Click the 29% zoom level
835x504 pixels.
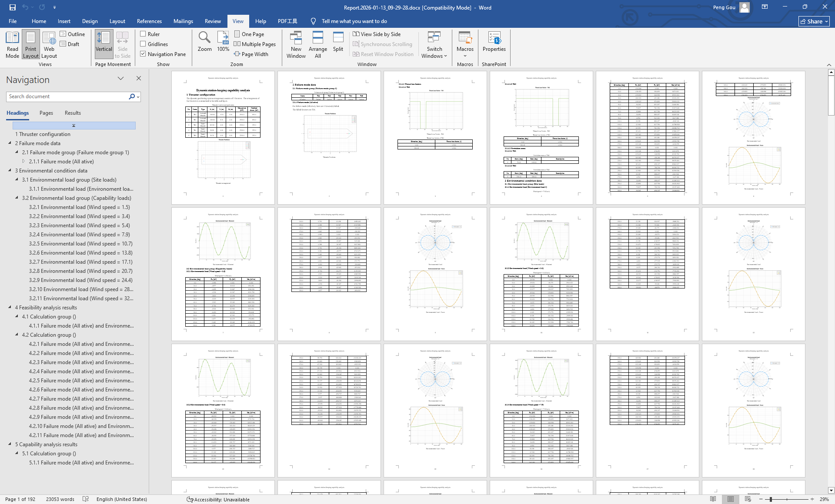824,499
